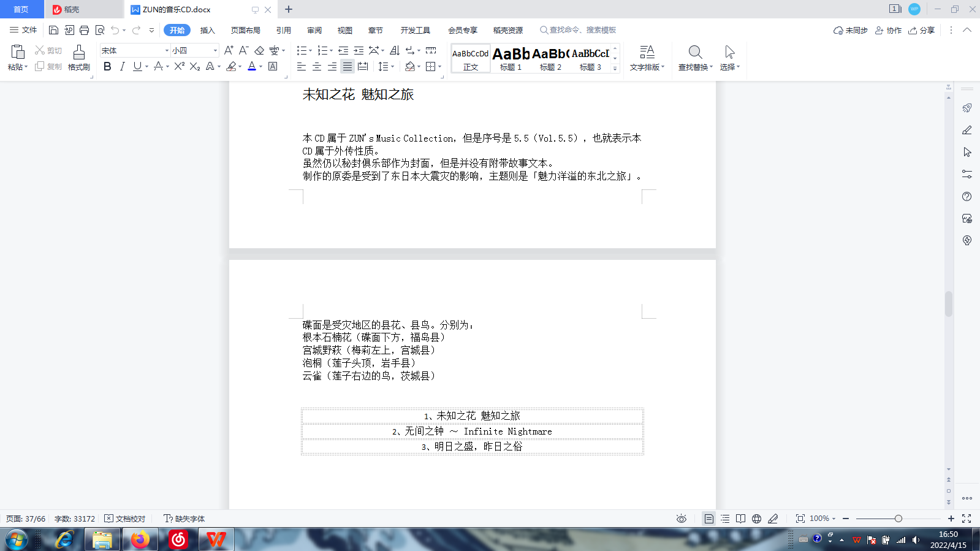Open Firefox from the Windows taskbar
Image resolution: width=980 pixels, height=551 pixels.
pyautogui.click(x=140, y=539)
